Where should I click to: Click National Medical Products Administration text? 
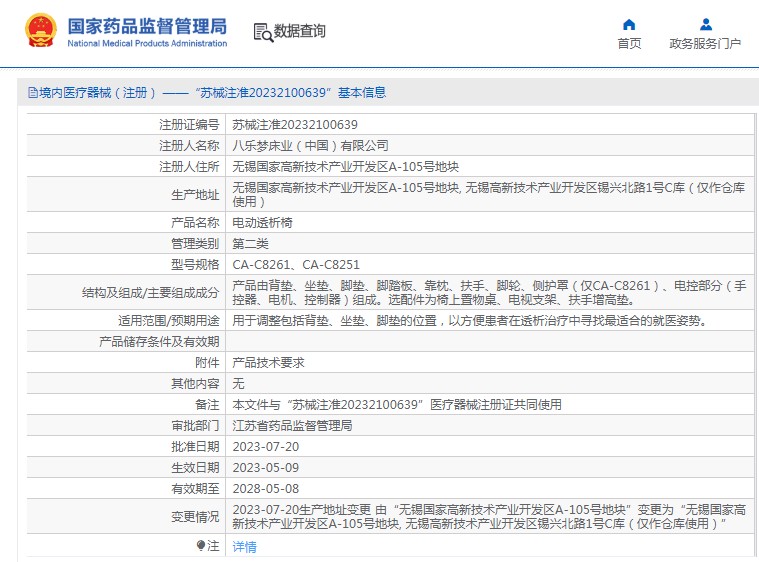click(x=147, y=43)
